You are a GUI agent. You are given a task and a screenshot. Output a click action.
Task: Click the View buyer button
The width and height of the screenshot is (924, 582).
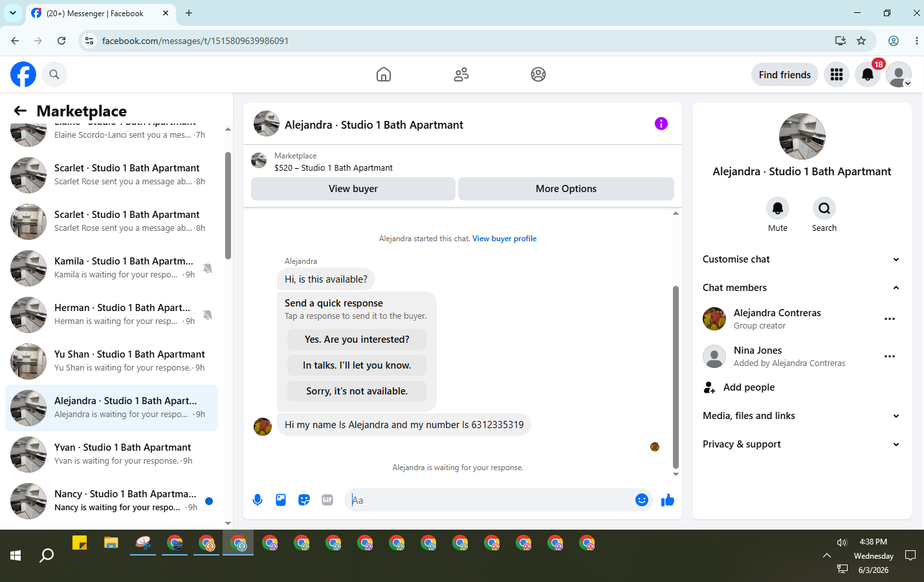click(x=353, y=189)
